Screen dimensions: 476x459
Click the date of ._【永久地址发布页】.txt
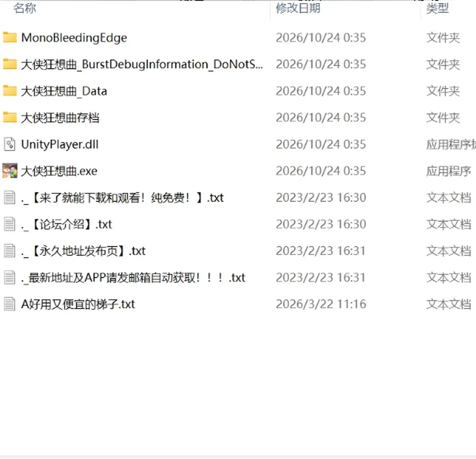click(x=321, y=251)
